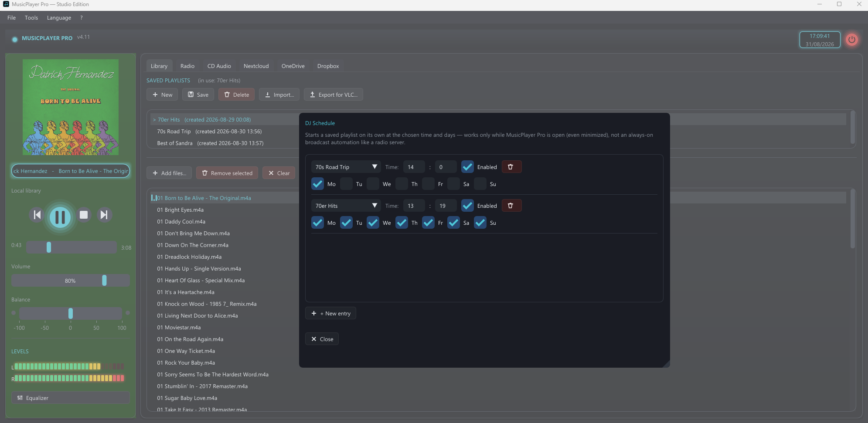Skip to the previous track

click(37, 215)
